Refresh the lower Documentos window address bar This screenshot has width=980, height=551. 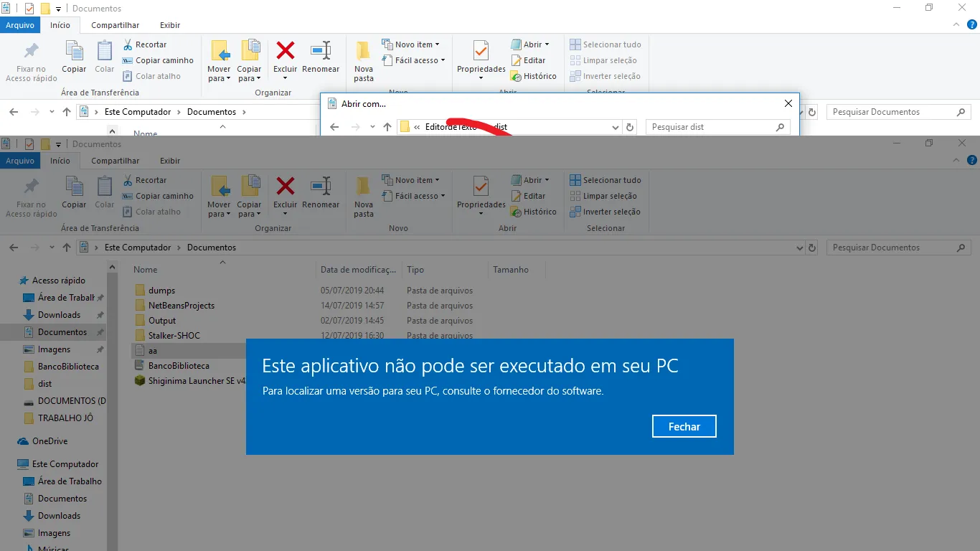coord(812,248)
